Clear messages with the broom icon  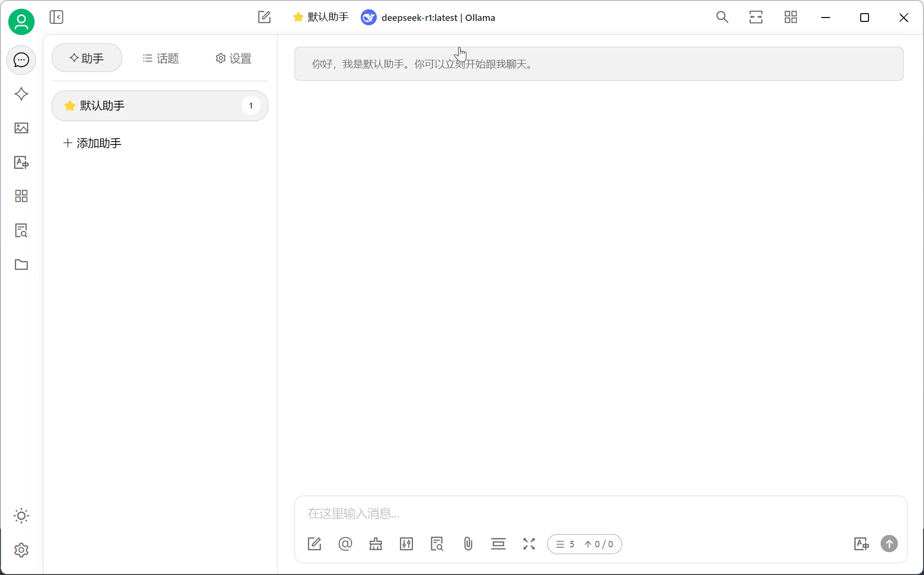pyautogui.click(x=376, y=544)
